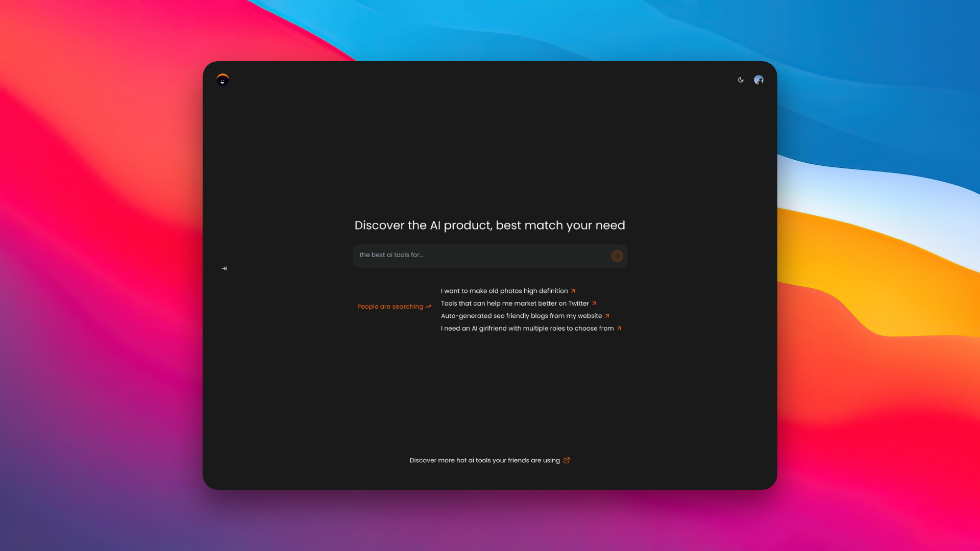Click arrow icon next to seo blogs suggestion
This screenshot has height=551, width=980.
607,316
